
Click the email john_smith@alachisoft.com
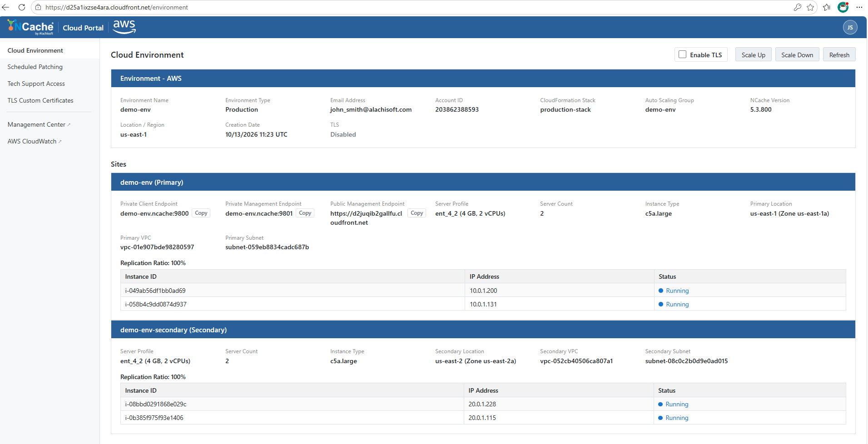[371, 109]
